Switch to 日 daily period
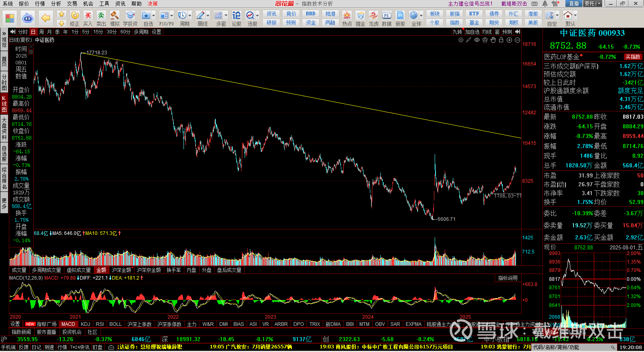 (33, 32)
